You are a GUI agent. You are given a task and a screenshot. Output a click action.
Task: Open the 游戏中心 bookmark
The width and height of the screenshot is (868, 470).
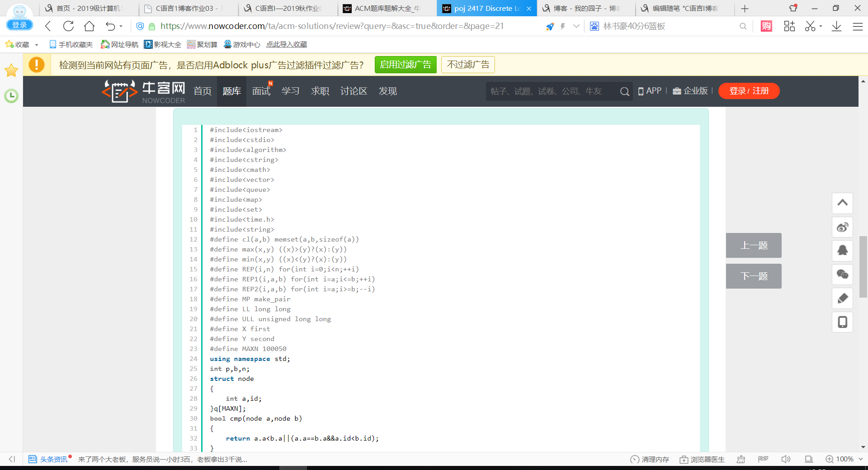[x=242, y=44]
